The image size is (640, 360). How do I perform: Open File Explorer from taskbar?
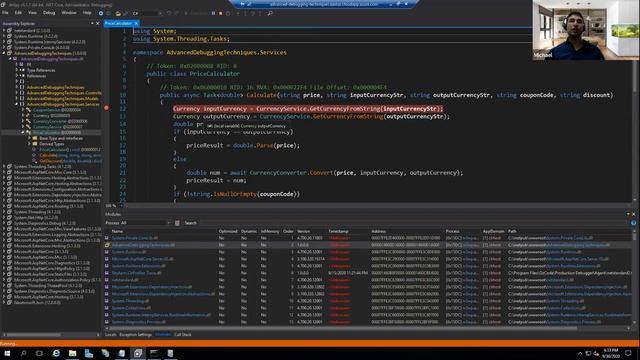(72, 353)
